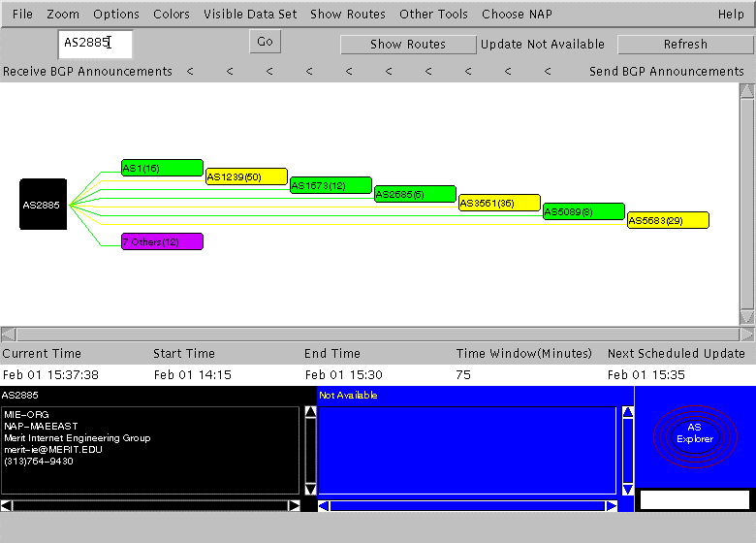Click the black AS2885 root node
Viewport: 756px width, 543px height.
[43, 205]
